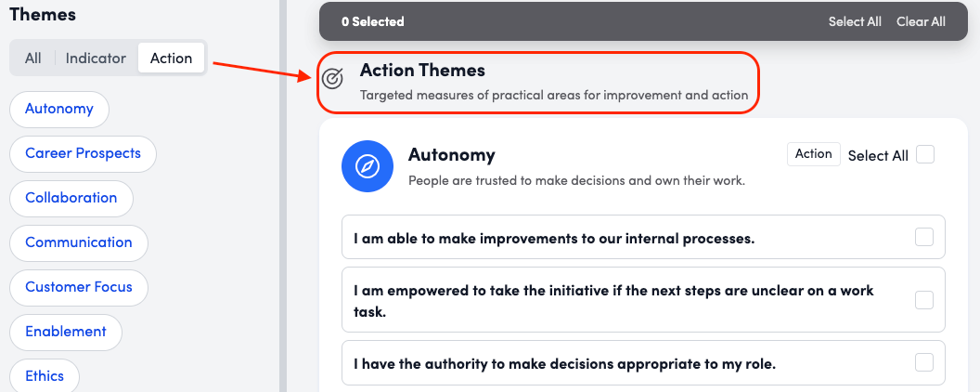Select the Communication theme chip
This screenshot has width=980, height=392.
(x=79, y=242)
